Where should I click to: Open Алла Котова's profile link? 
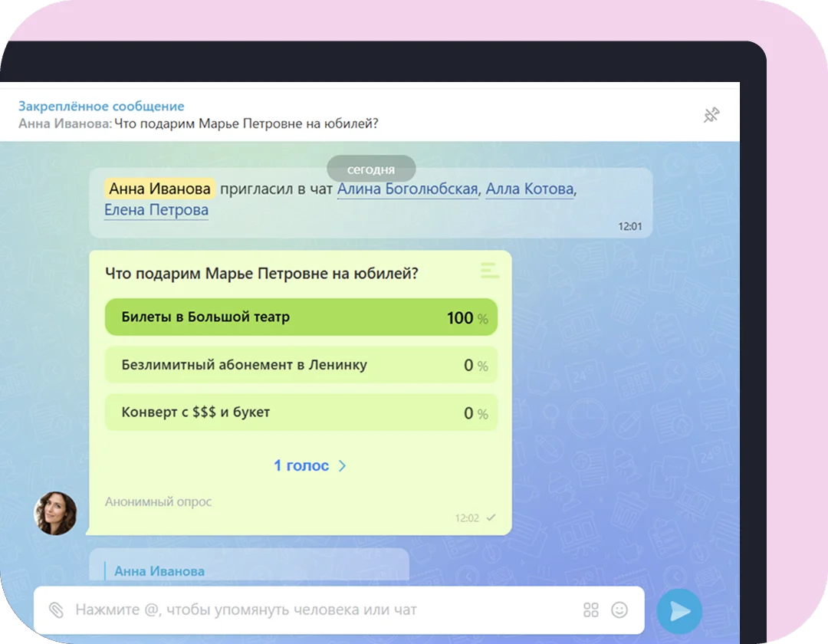click(529, 189)
